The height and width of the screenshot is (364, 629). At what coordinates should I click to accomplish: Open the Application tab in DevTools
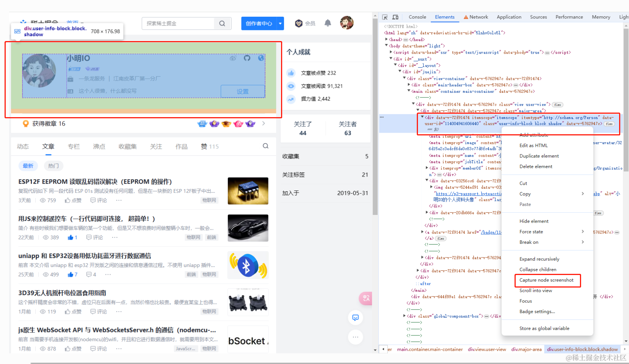click(509, 17)
